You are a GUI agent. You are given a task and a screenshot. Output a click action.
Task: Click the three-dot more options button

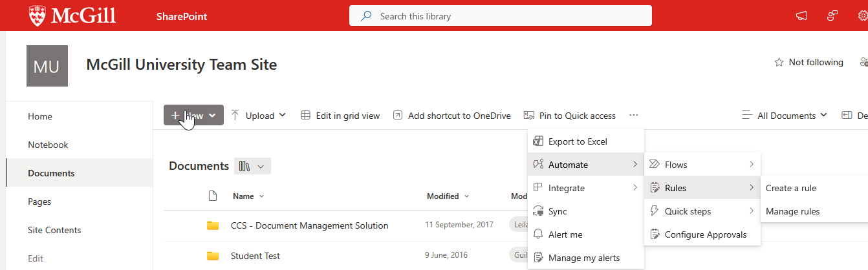(633, 116)
